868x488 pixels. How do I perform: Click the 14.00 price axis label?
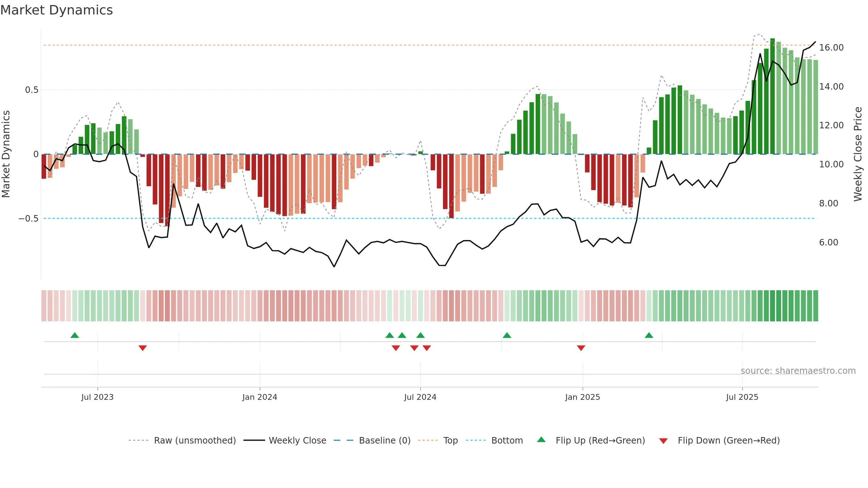831,87
